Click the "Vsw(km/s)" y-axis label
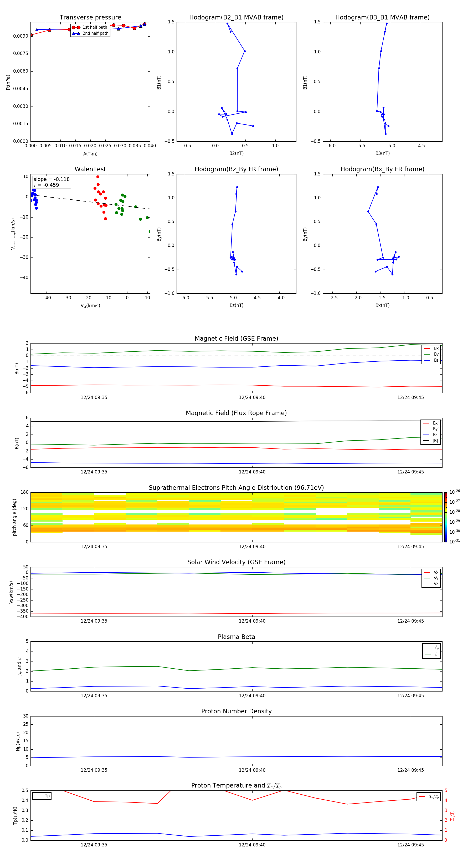 11,592
